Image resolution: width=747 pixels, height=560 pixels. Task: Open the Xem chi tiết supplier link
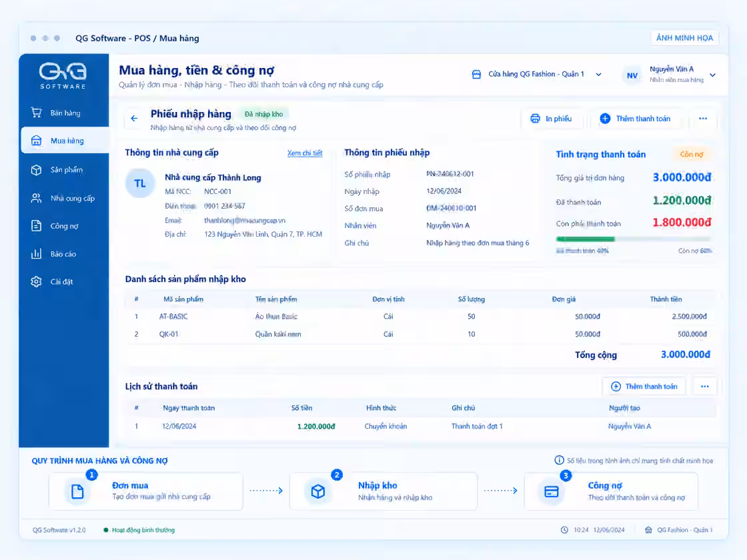[x=305, y=153]
